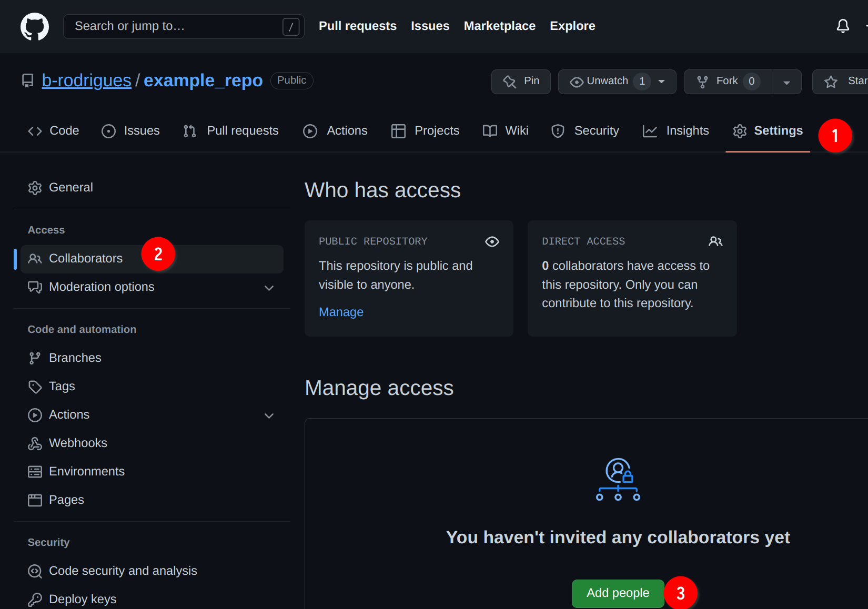868x609 pixels.
Task: Click the slash shortcut icon in search
Action: tap(291, 26)
